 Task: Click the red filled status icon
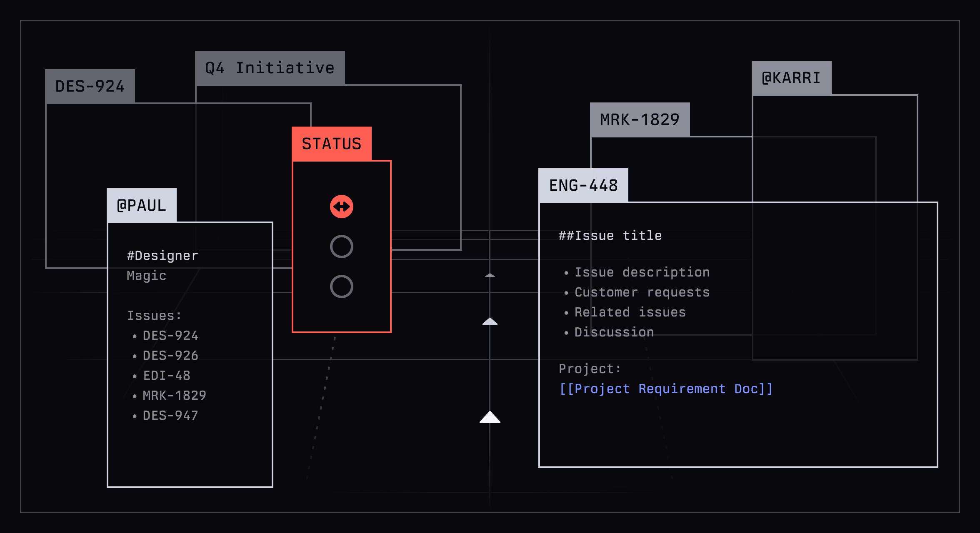(341, 207)
